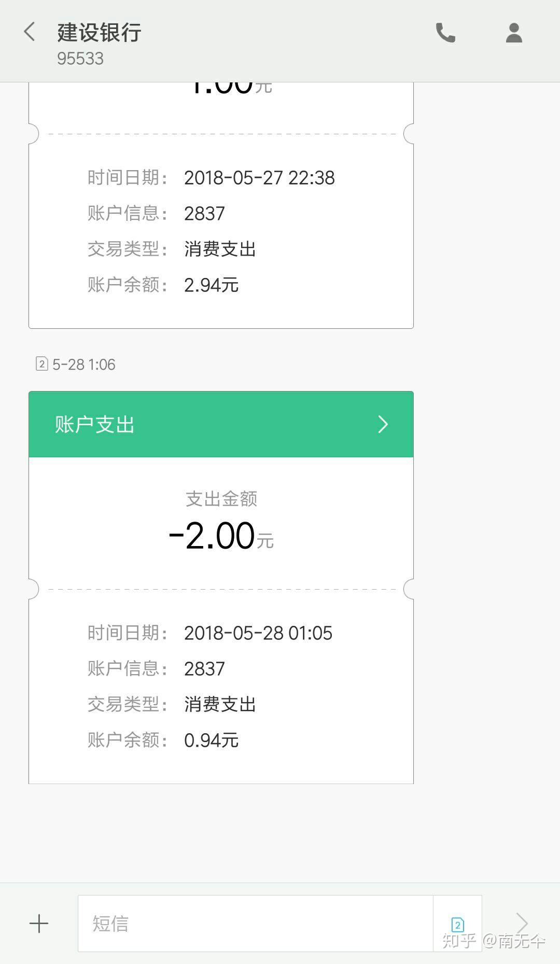Tap the 0.94元 account balance value

click(x=211, y=741)
